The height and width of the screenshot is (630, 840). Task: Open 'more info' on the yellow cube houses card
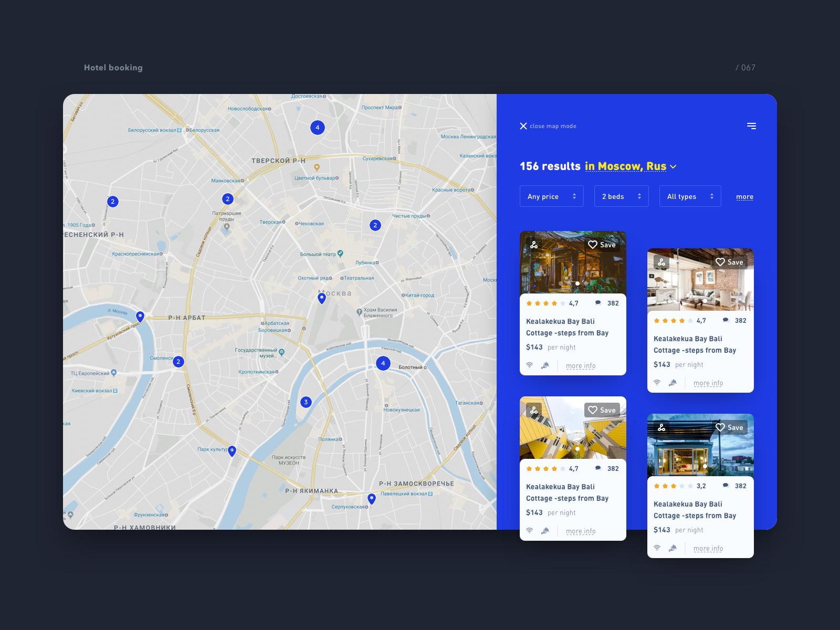(581, 531)
